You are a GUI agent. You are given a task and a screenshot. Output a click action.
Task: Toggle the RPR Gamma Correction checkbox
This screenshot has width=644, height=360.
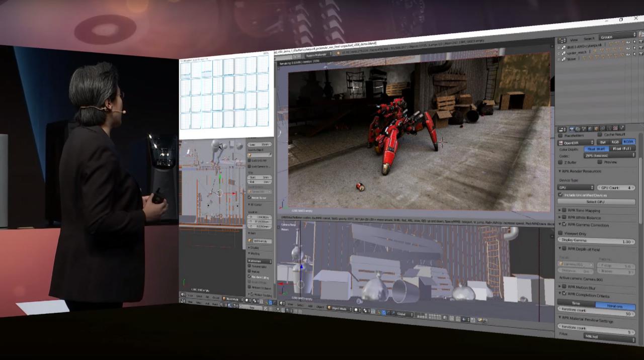564,224
